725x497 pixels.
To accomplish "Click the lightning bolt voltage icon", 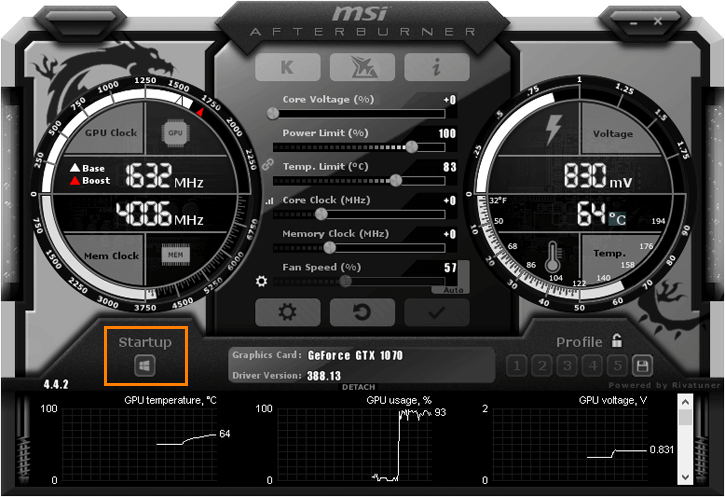I will (553, 129).
